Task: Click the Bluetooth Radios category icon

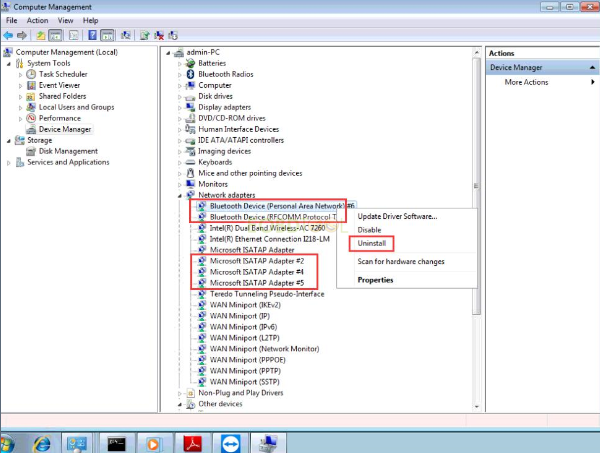Action: (x=190, y=74)
